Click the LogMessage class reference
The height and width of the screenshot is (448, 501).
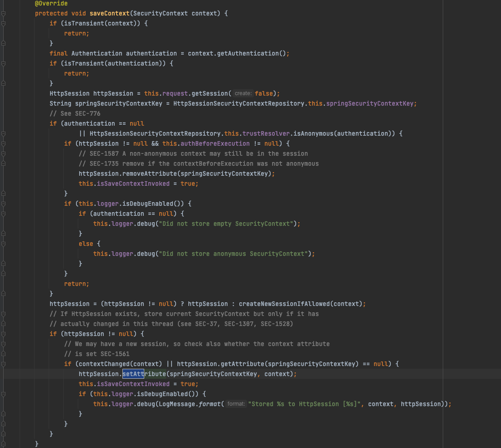(177, 404)
